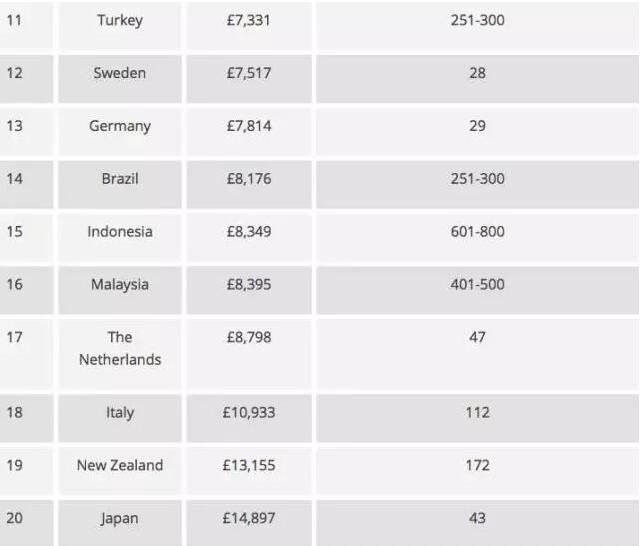
Task: Click the New Zealand country cell
Action: pos(120,471)
